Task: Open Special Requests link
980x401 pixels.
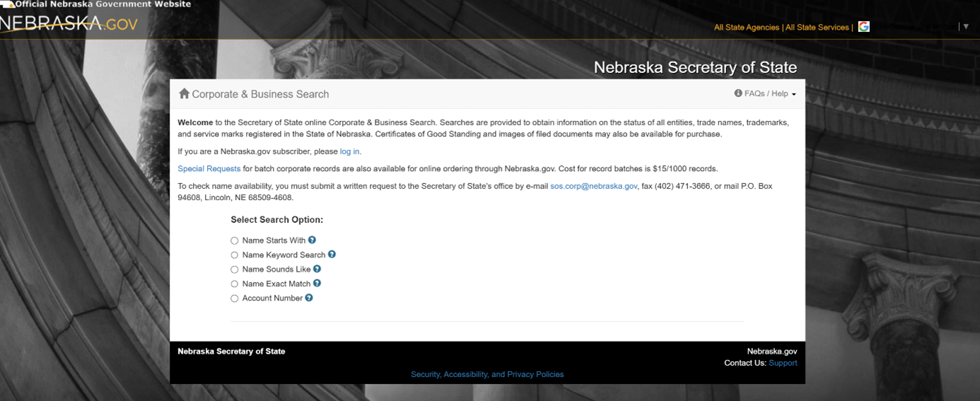Action: tap(209, 168)
